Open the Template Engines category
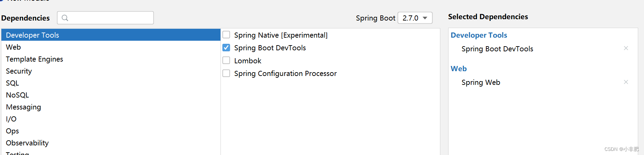The width and height of the screenshot is (644, 155). pos(34,59)
